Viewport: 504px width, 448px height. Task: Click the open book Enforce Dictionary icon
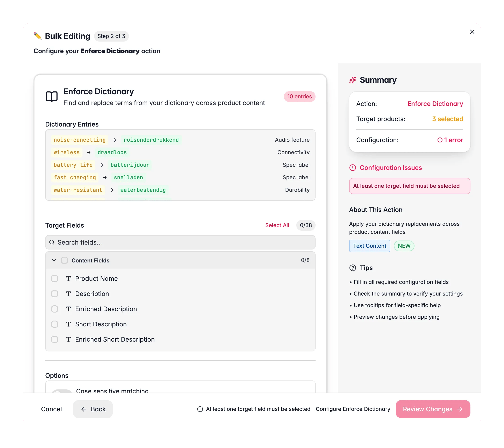pyautogui.click(x=51, y=97)
